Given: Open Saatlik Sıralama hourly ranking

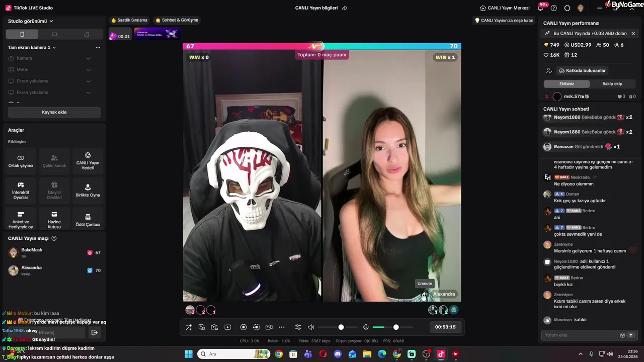Looking at the screenshot, I should (129, 20).
